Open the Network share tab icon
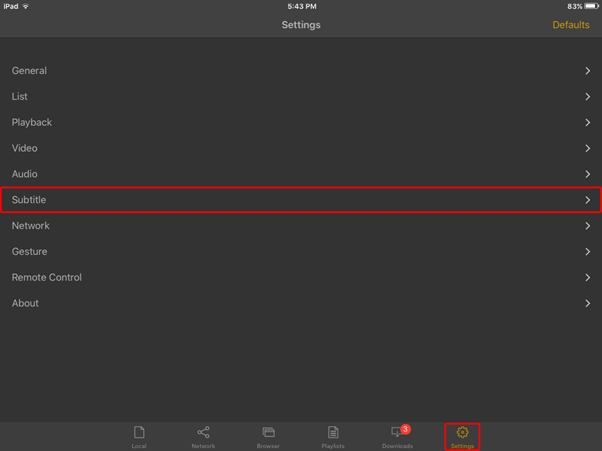602x451 pixels. 203,432
